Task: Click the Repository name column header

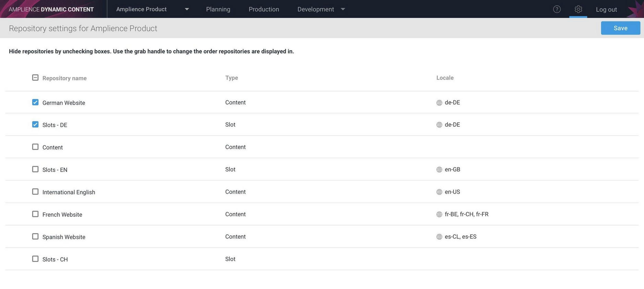Action: pyautogui.click(x=64, y=78)
